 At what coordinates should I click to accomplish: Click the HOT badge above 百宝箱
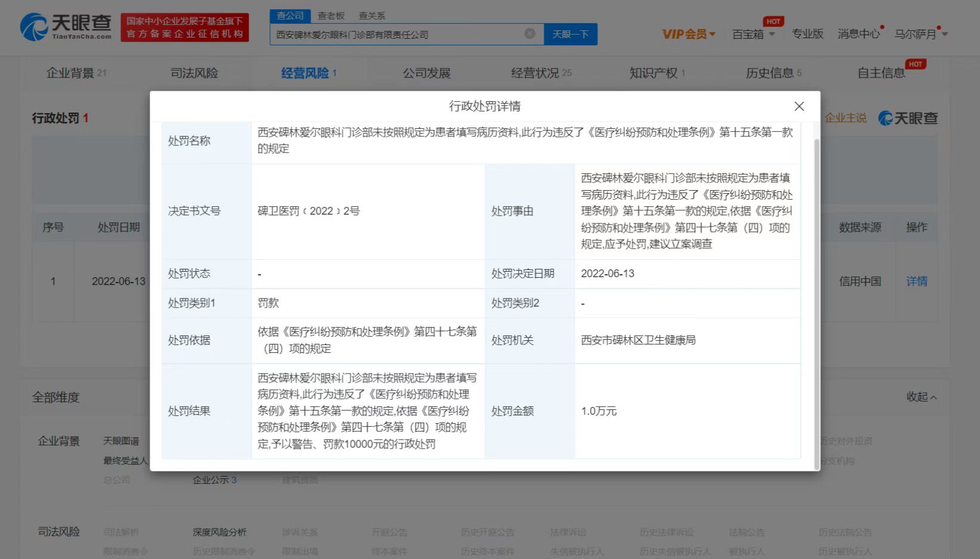click(773, 21)
